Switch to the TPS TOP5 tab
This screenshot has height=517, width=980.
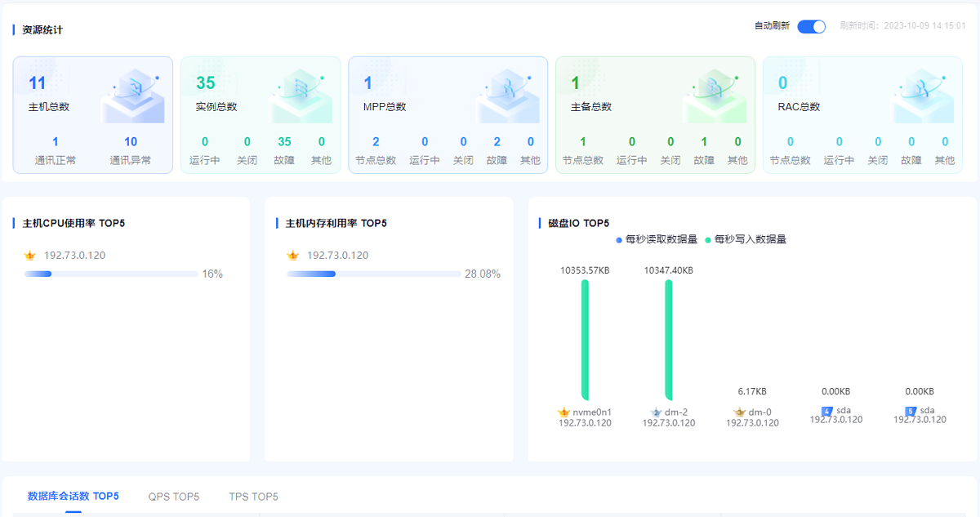click(x=253, y=497)
